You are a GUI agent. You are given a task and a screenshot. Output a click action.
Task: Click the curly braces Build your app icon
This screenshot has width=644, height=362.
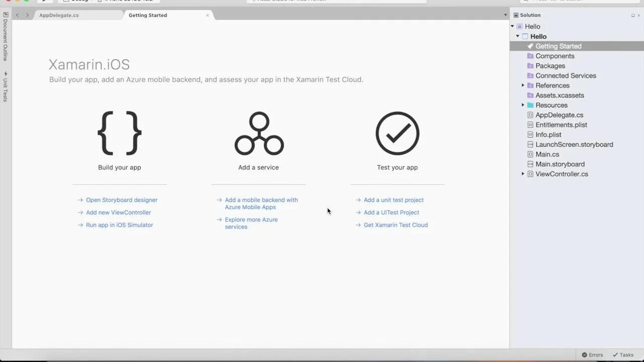(x=120, y=133)
